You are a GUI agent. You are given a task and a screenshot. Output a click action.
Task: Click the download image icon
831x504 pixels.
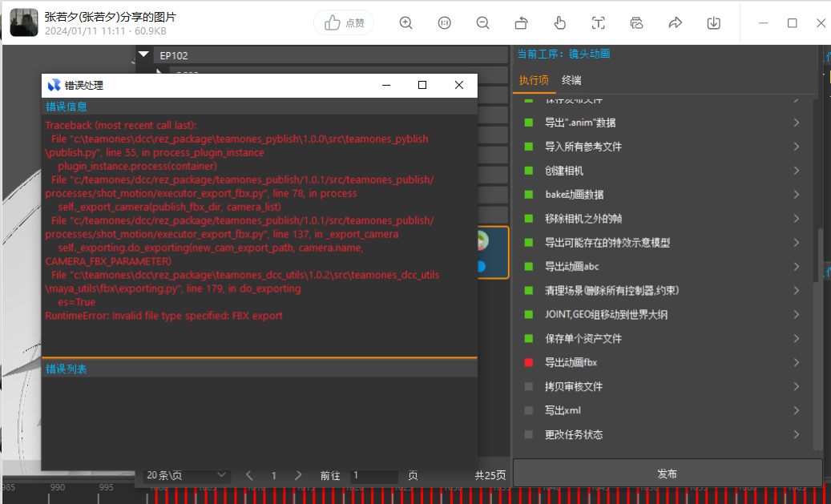713,23
